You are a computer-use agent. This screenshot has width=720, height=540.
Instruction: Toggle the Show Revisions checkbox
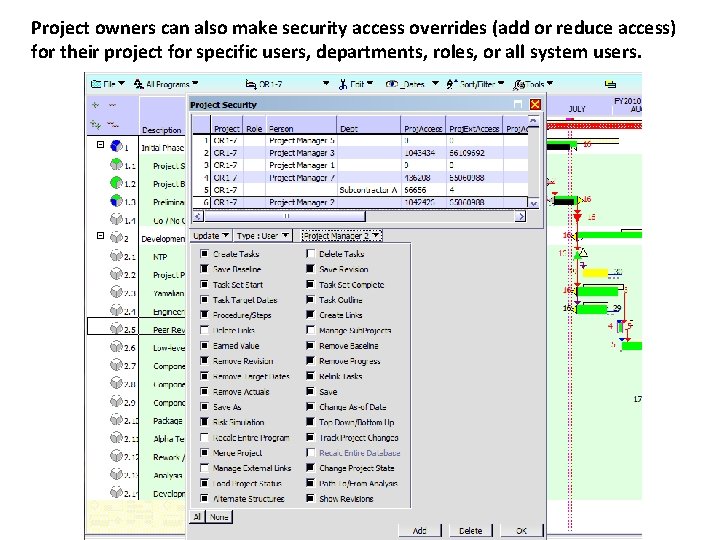[x=311, y=498]
